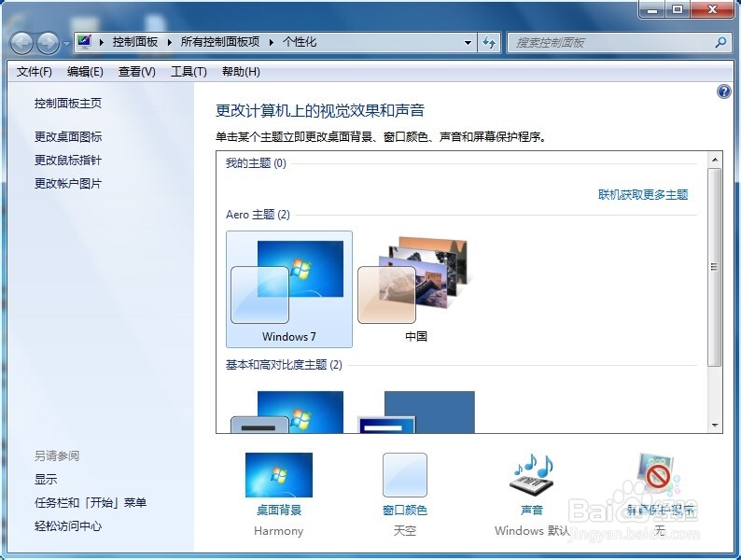The height and width of the screenshot is (560, 741).
Task: Click the 基本和高对比度主题 (2) group header
Action: click(284, 365)
